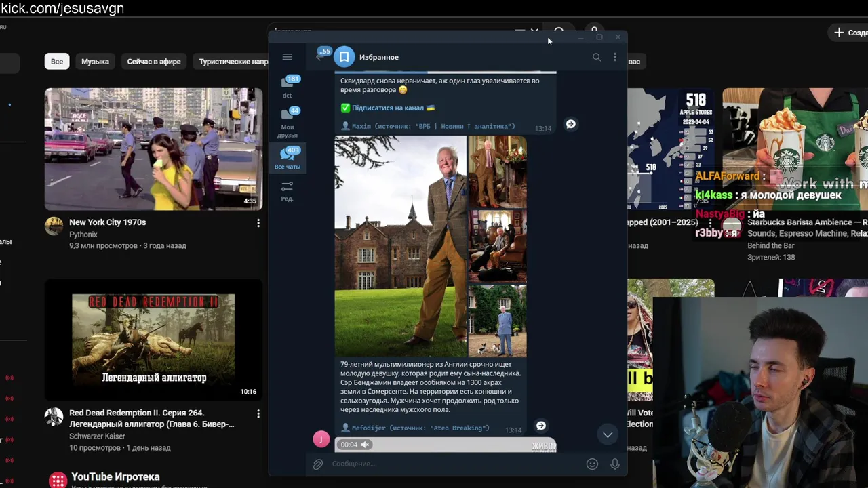The image size is (868, 488).
Task: Unmute the video showing 00:04
Action: (365, 445)
